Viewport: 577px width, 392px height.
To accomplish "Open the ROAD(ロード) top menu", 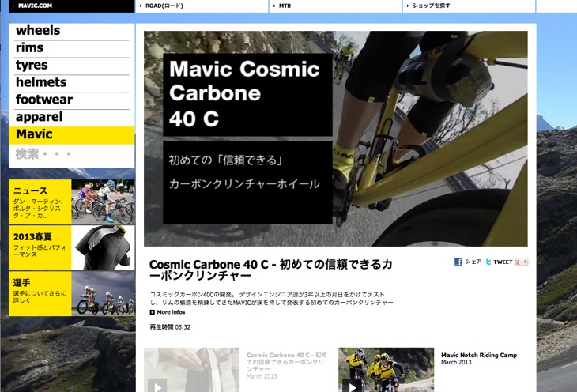I will coord(202,6).
